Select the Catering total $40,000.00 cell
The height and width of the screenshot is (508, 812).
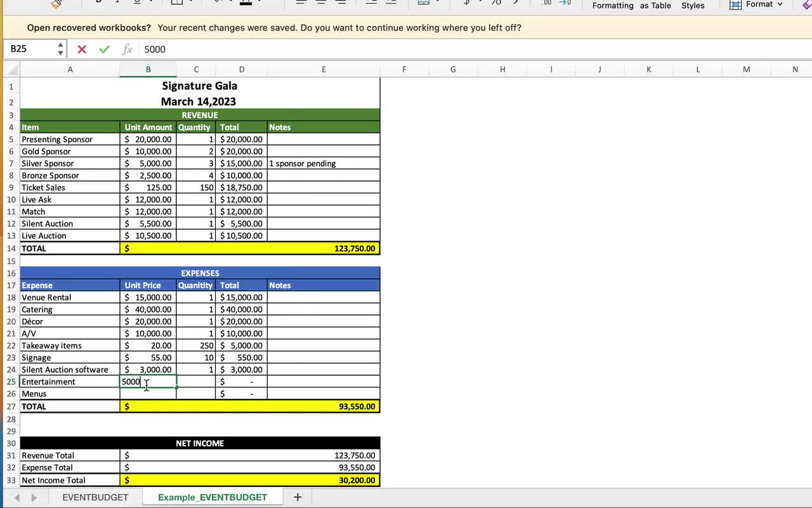click(242, 309)
